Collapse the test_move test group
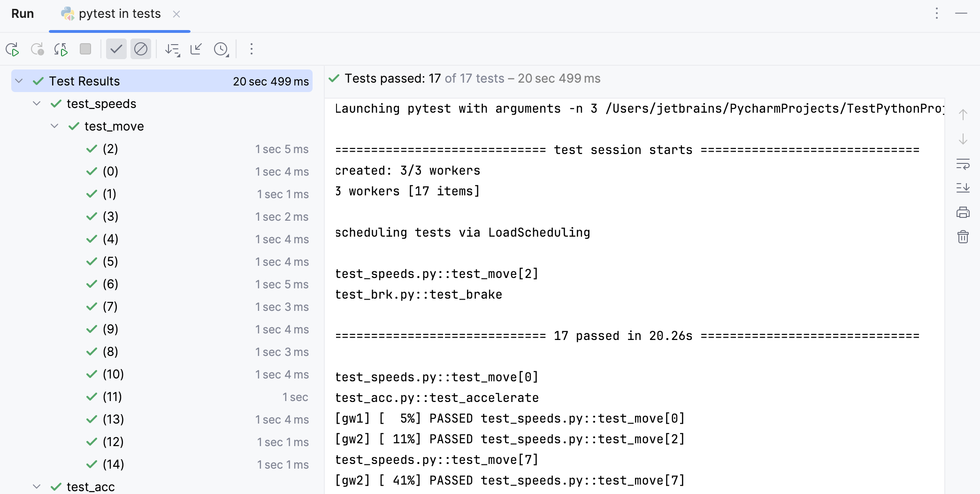This screenshot has height=494, width=980. tap(54, 126)
